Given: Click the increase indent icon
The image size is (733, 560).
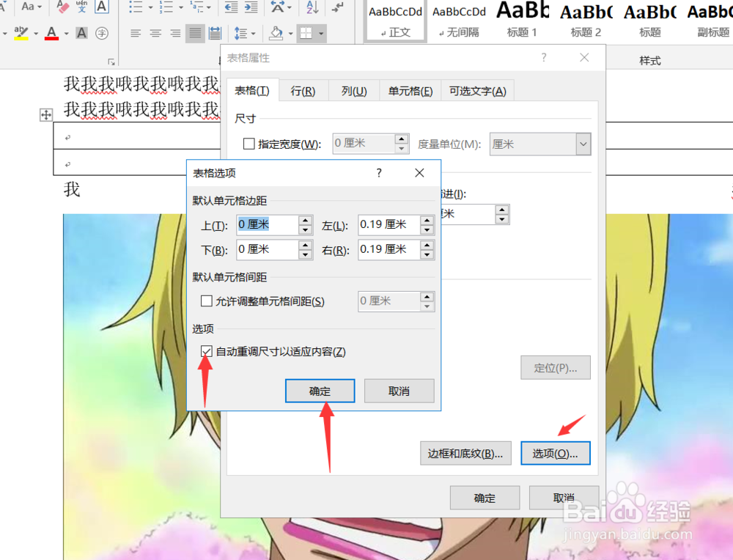Looking at the screenshot, I should (251, 7).
